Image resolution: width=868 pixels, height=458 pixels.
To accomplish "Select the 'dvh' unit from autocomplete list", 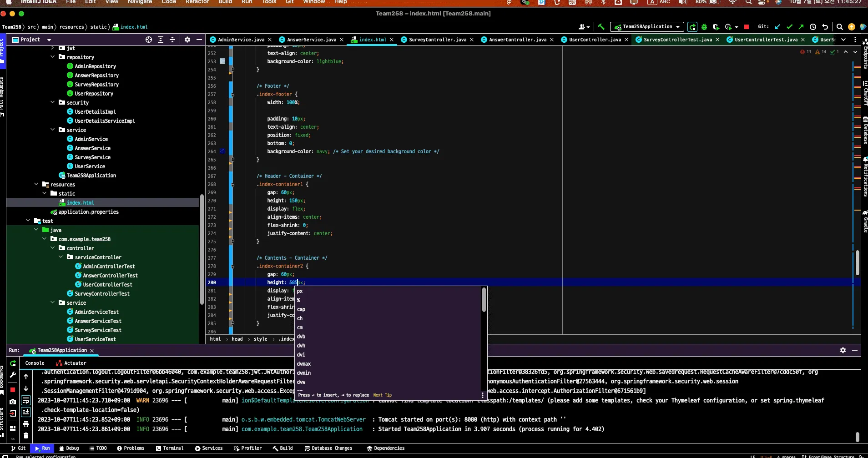I will (301, 346).
